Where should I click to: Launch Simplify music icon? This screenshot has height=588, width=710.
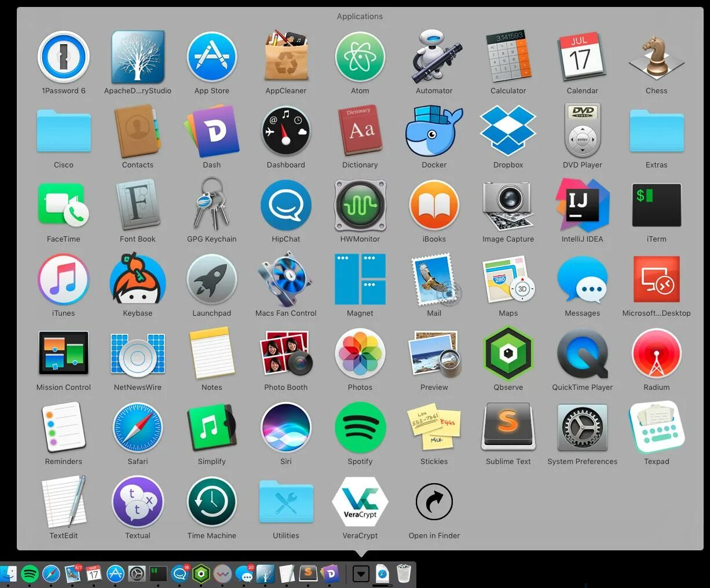pos(212,428)
